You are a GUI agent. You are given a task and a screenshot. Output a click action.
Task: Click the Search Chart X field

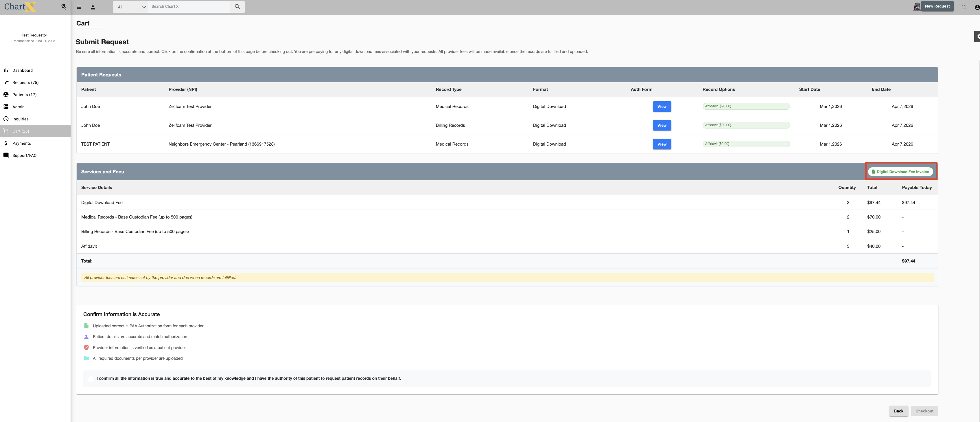(x=189, y=6)
